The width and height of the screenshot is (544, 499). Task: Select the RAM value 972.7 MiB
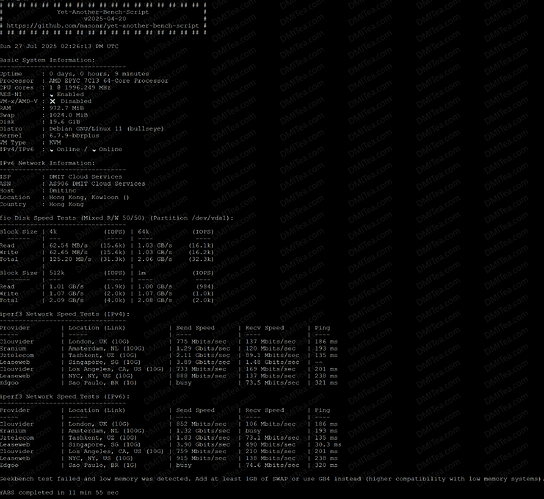coord(67,108)
